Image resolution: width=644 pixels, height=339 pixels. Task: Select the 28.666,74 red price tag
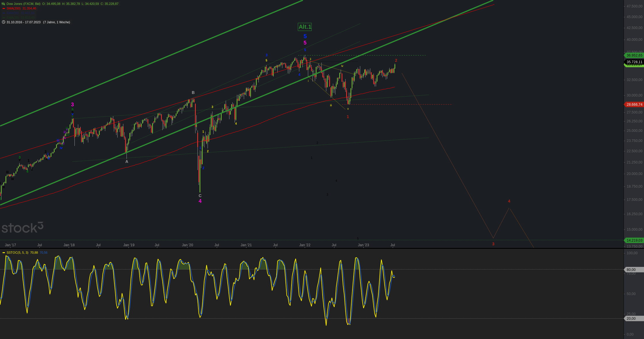coord(634,105)
